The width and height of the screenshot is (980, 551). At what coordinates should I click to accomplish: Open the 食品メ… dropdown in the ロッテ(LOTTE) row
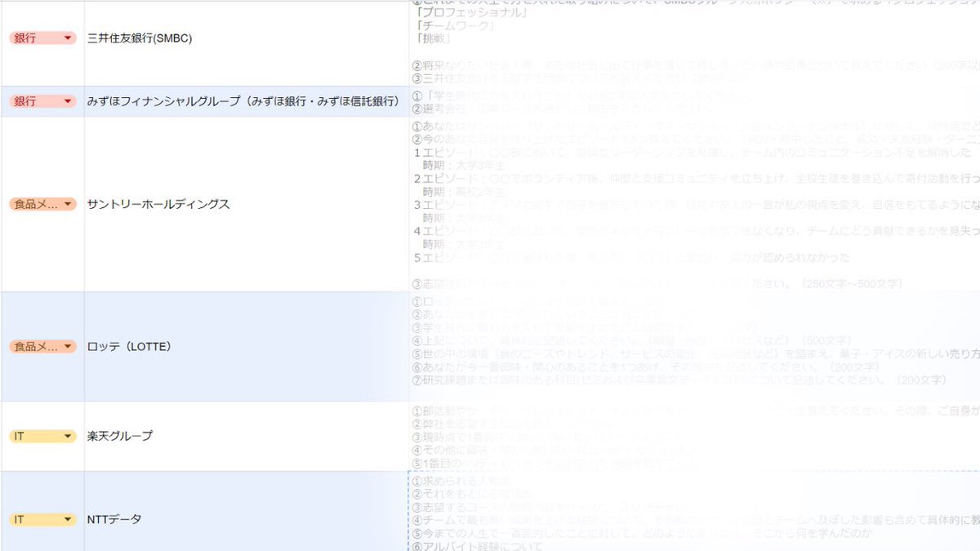point(42,346)
